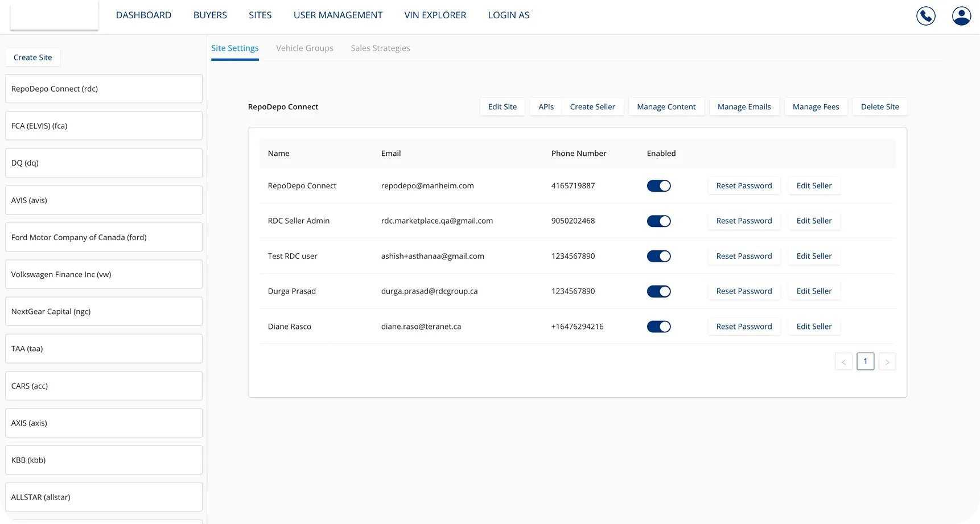Toggle Durga Prasad enabled switch
This screenshot has width=980, height=524.
(658, 291)
